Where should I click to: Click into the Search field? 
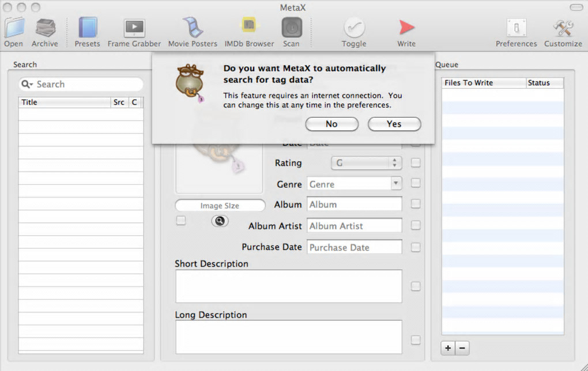pyautogui.click(x=81, y=84)
